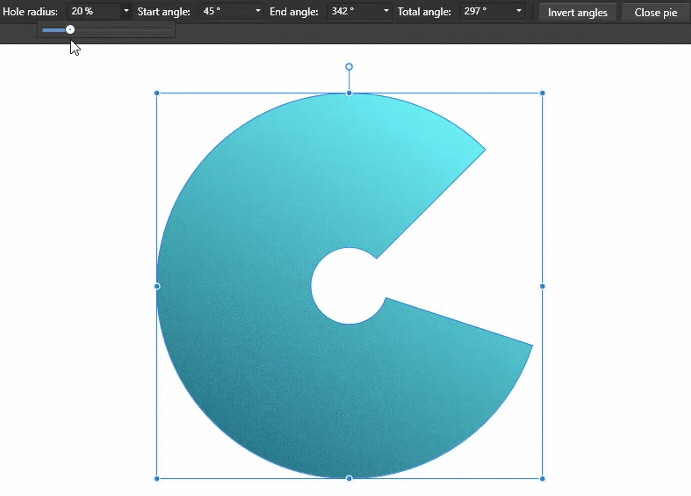Click the left-middle selection handle
Screen dimensions: 691x496
[x=157, y=286]
